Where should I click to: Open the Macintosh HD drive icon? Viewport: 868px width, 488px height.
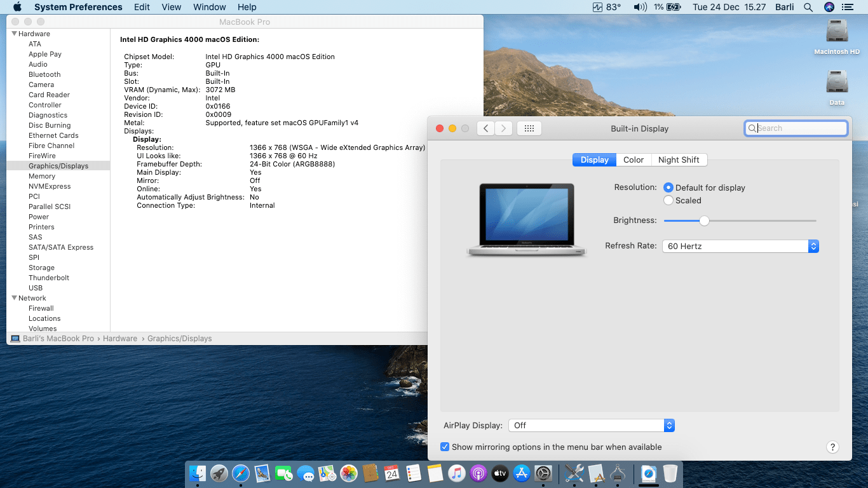(x=836, y=32)
